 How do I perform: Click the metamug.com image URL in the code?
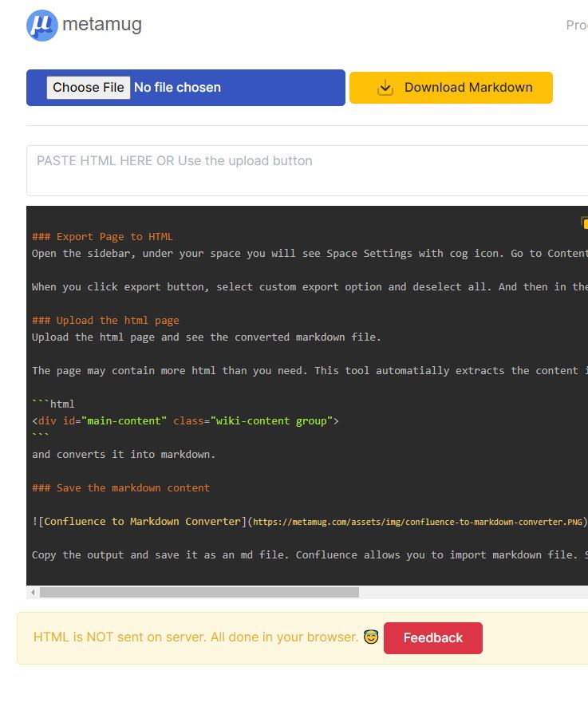tap(417, 522)
